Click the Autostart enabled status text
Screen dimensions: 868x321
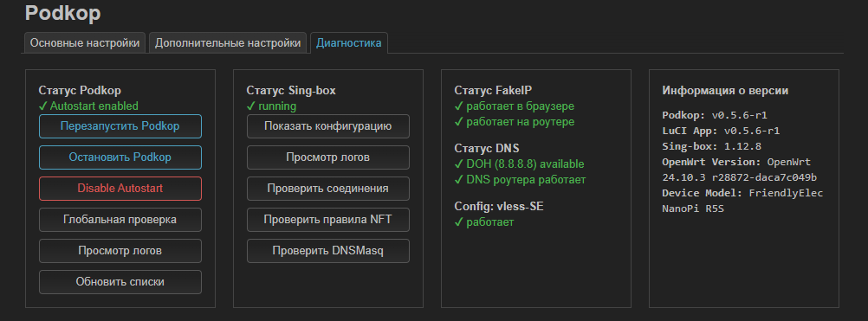point(88,106)
